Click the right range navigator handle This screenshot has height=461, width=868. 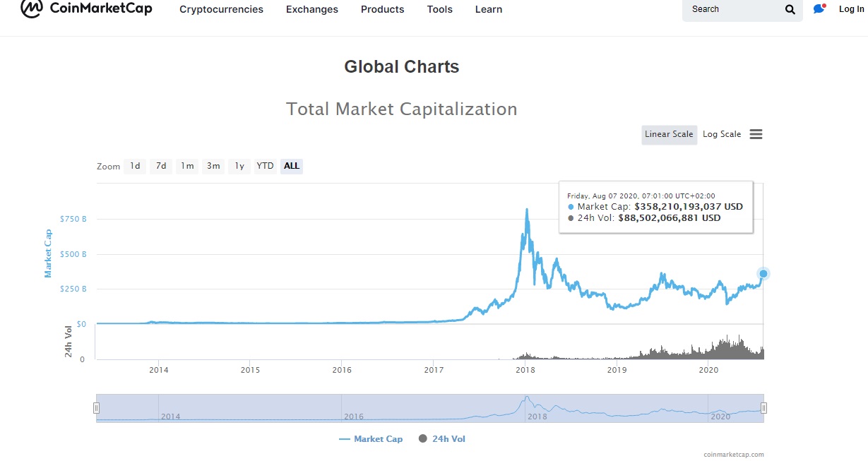pyautogui.click(x=763, y=408)
